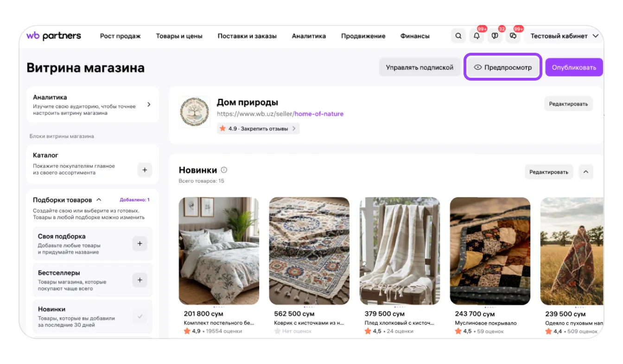Open the notifications bell icon
This screenshot has width=623, height=364.
click(477, 36)
